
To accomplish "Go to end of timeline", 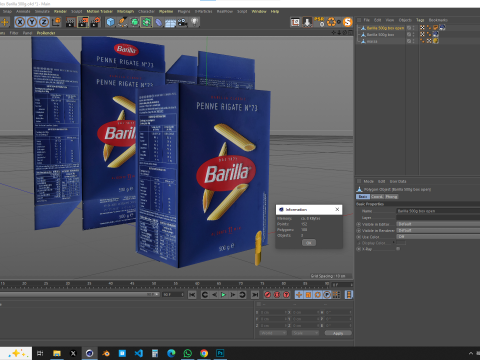I will 255,295.
